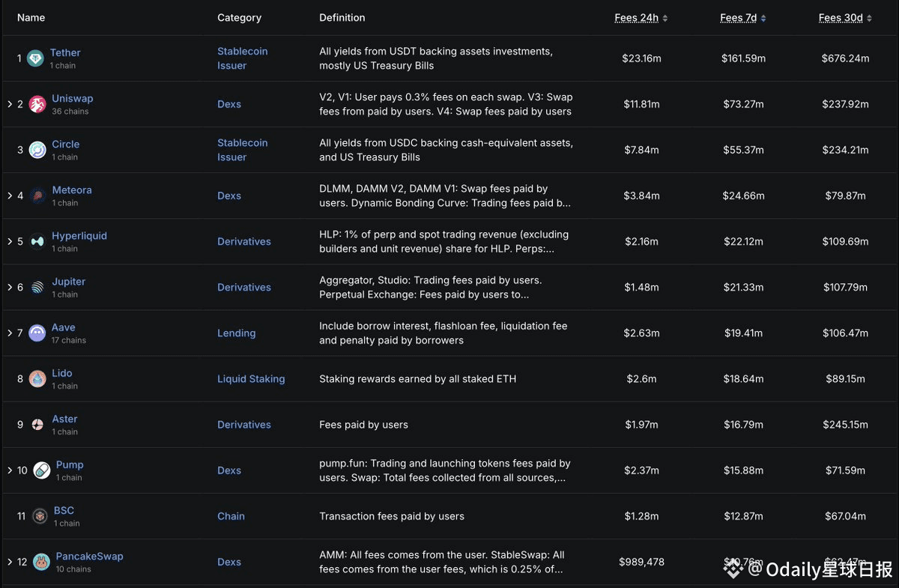This screenshot has height=588, width=899.
Task: Click the Lido logo icon
Action: (x=37, y=379)
